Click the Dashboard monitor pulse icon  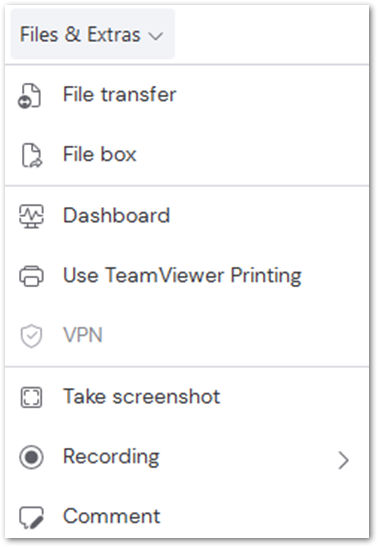(x=31, y=216)
